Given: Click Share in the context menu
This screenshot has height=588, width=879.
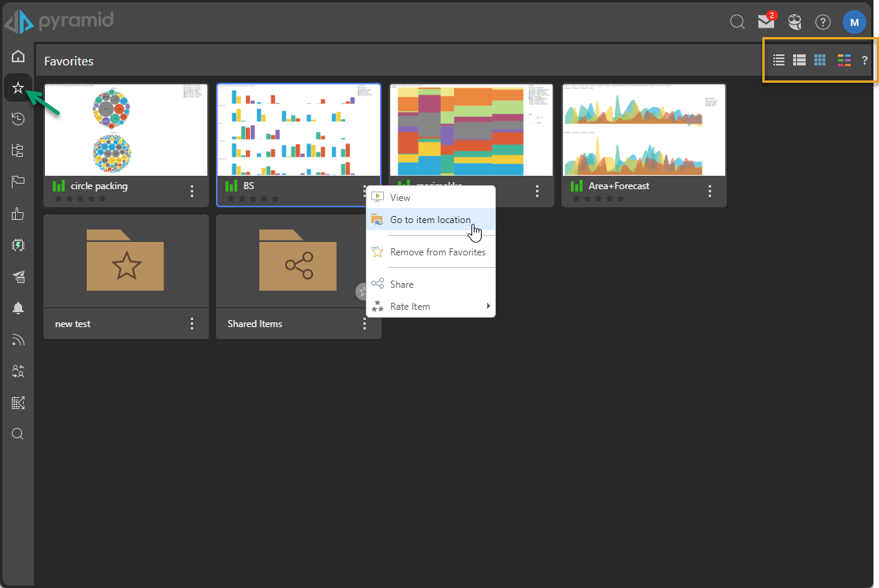Looking at the screenshot, I should (x=401, y=284).
